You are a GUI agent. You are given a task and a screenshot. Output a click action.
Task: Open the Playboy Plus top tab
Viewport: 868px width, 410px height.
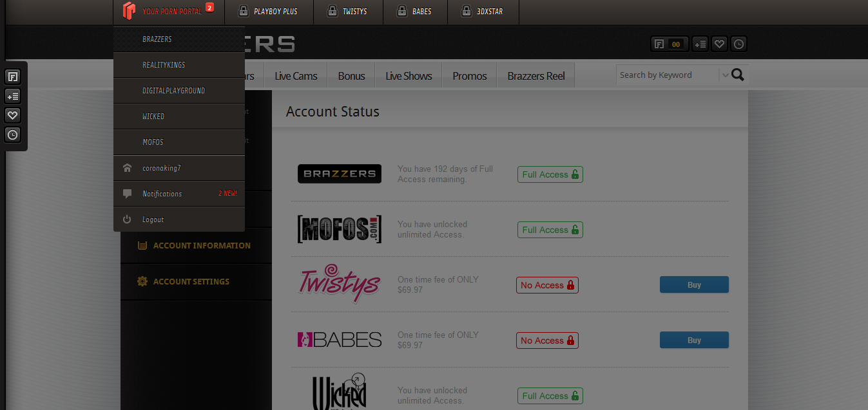269,11
